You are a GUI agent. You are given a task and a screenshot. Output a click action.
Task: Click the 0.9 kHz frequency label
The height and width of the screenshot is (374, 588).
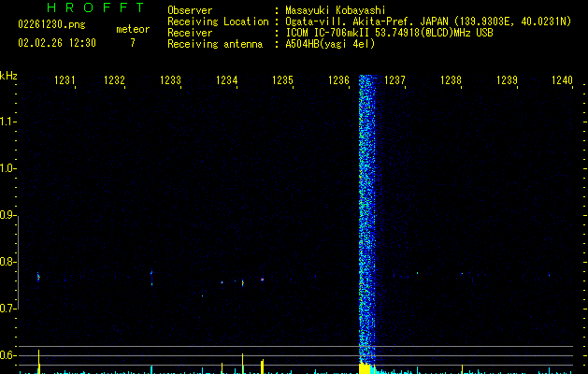click(x=7, y=215)
